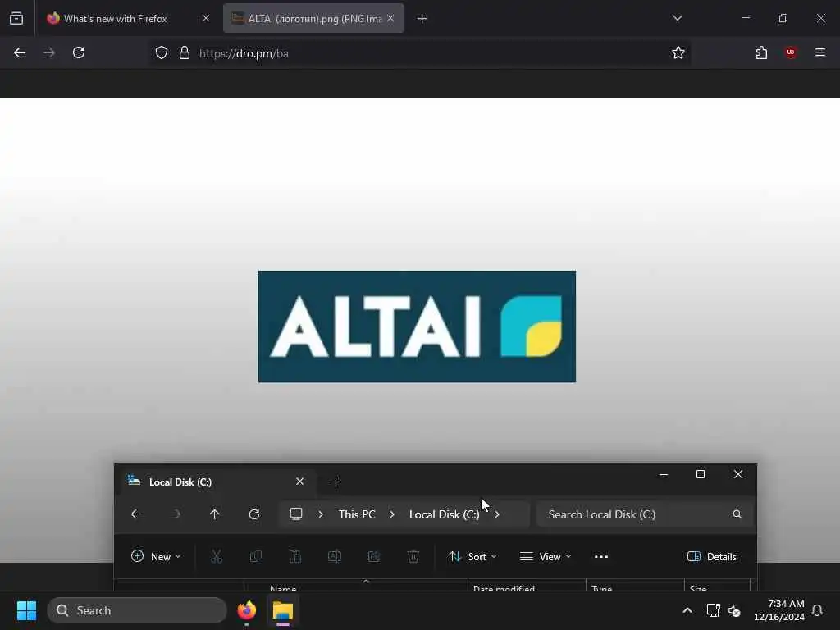
Task: Click the Cut scissors icon
Action: click(x=217, y=557)
